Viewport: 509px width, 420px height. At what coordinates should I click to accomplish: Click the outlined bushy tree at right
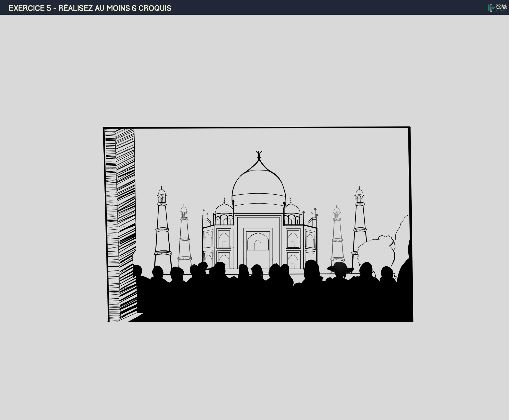[x=376, y=250]
